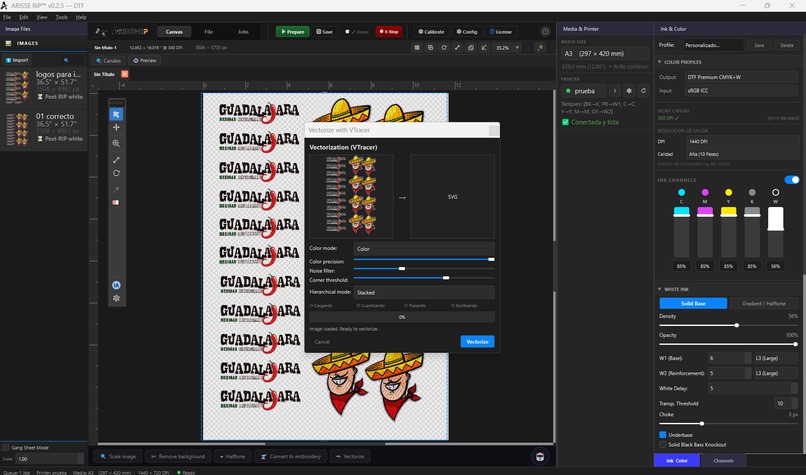The image size is (806, 475).
Task: Toggle the White ink channel dot
Action: click(x=775, y=192)
